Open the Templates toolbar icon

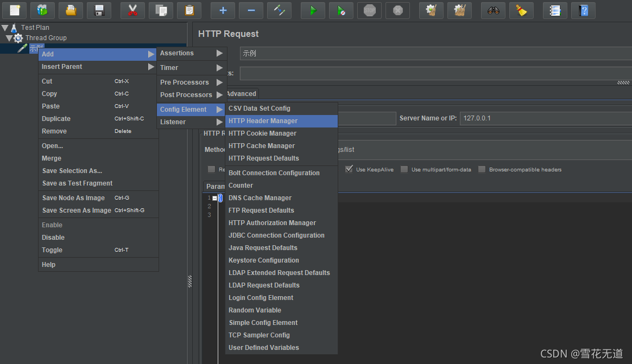42,10
